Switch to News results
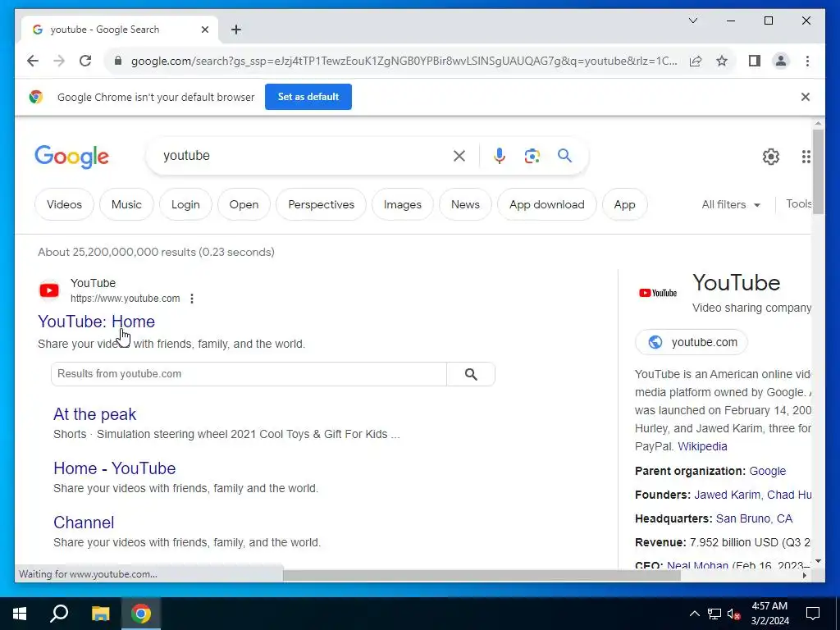Image resolution: width=840 pixels, height=630 pixels. (465, 204)
